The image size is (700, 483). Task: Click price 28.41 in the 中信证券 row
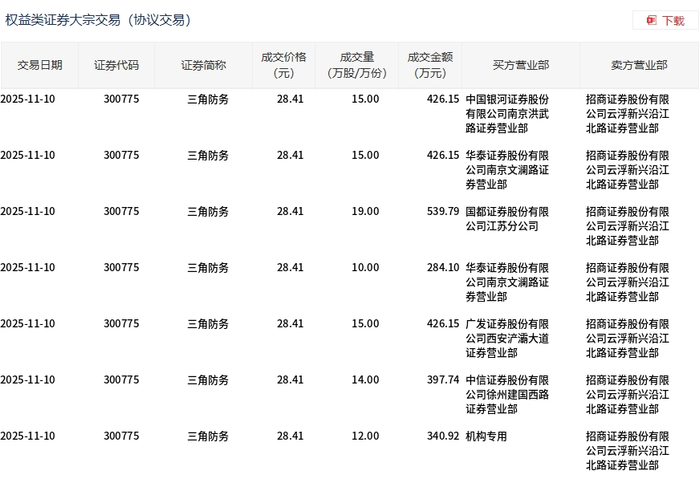click(x=290, y=380)
